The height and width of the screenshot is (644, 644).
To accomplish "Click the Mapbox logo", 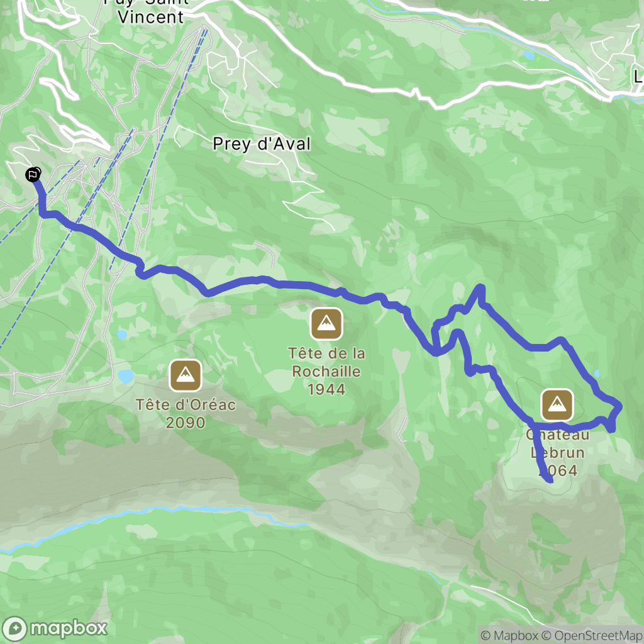I will pyautogui.click(x=55, y=628).
